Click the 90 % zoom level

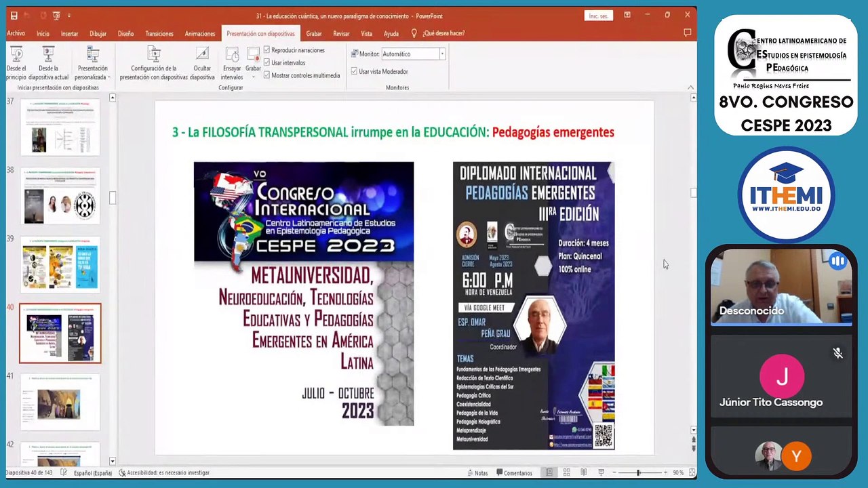[x=677, y=472]
